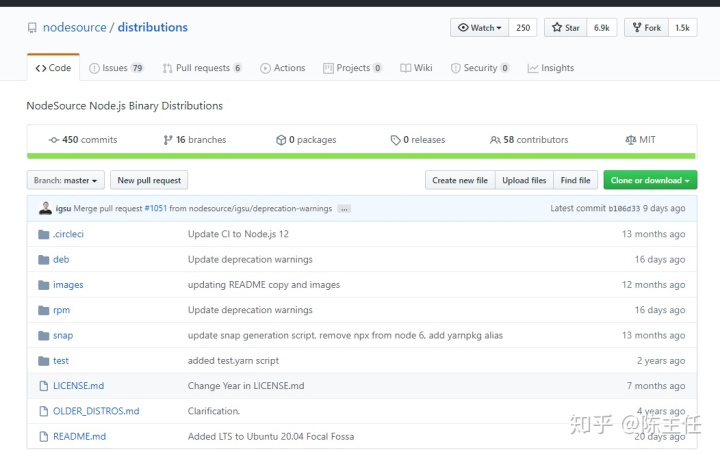This screenshot has height=454, width=720.
Task: Click the images folder icon
Action: click(44, 285)
